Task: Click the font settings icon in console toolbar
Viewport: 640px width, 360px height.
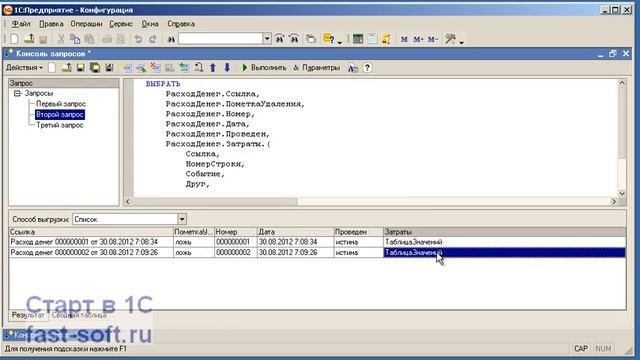Action: click(x=353, y=68)
